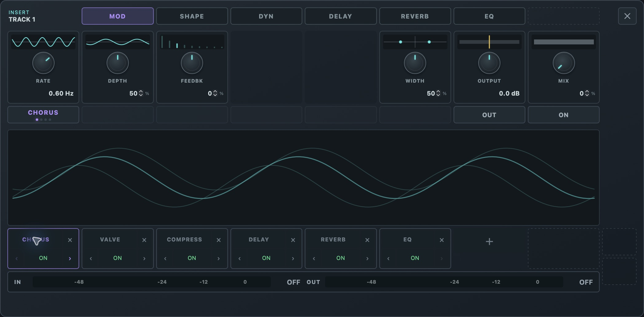Screen dimensions: 644x317
Task: Click the feedback bars display
Action: pyautogui.click(x=192, y=42)
